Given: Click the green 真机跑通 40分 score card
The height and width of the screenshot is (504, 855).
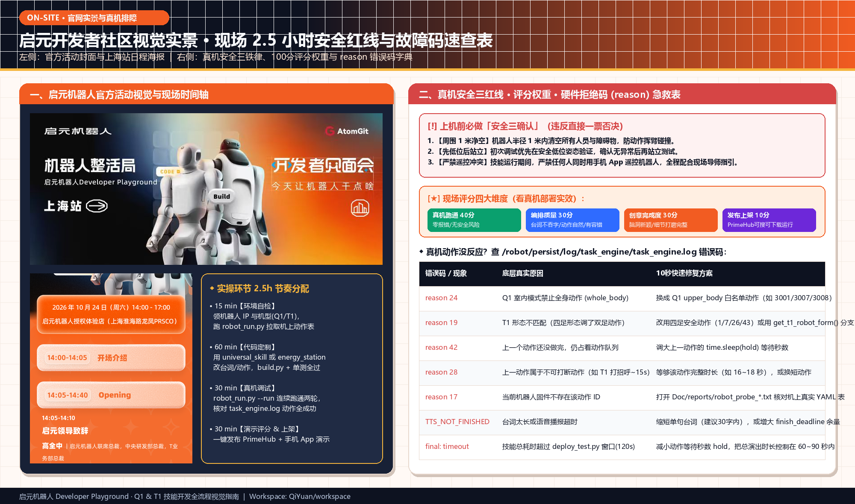Looking at the screenshot, I should click(474, 220).
